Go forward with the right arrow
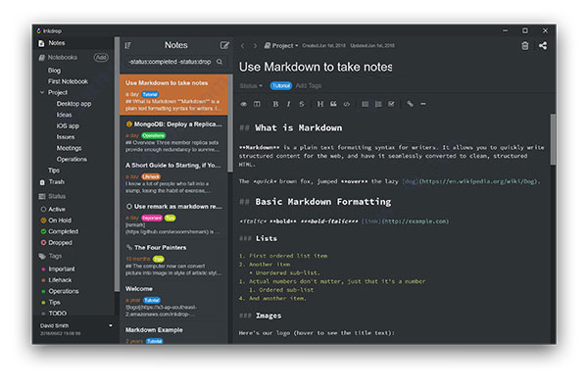 tap(255, 46)
